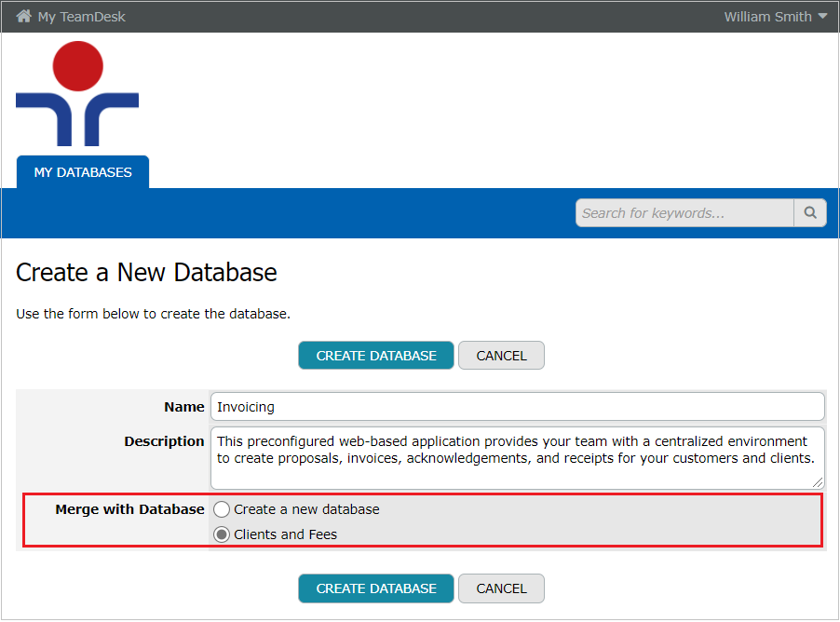Click into the Name field containing Invoicing

[517, 407]
